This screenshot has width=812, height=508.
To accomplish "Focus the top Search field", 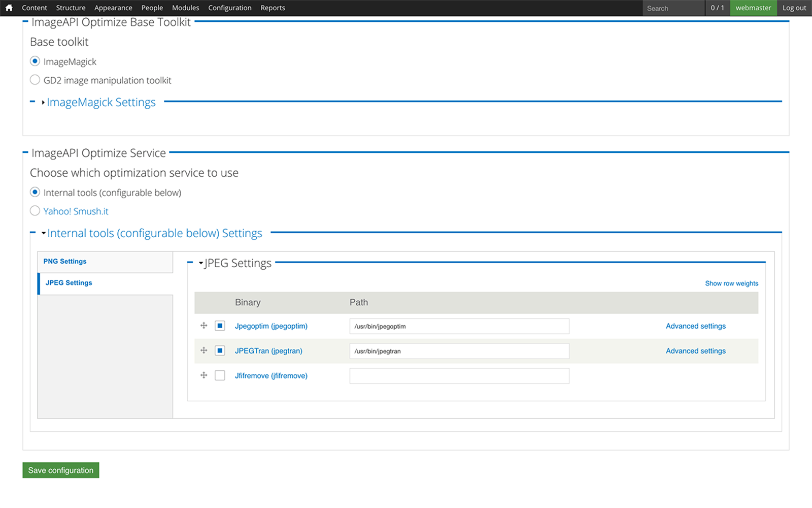I will tap(673, 8).
